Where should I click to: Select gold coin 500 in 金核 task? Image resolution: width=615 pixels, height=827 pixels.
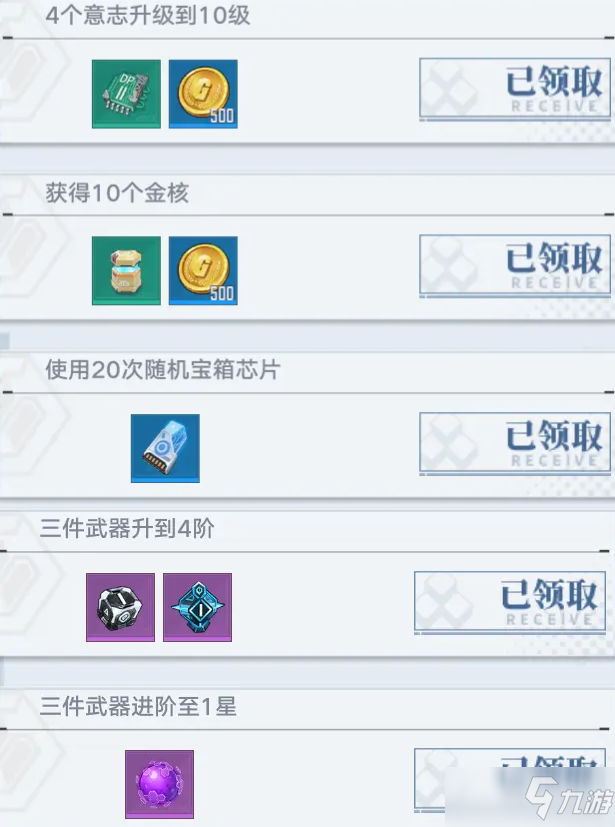pos(203,271)
